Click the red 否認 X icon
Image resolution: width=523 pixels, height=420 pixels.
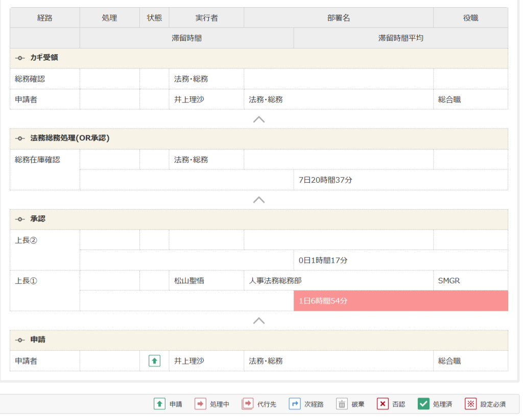coord(383,404)
